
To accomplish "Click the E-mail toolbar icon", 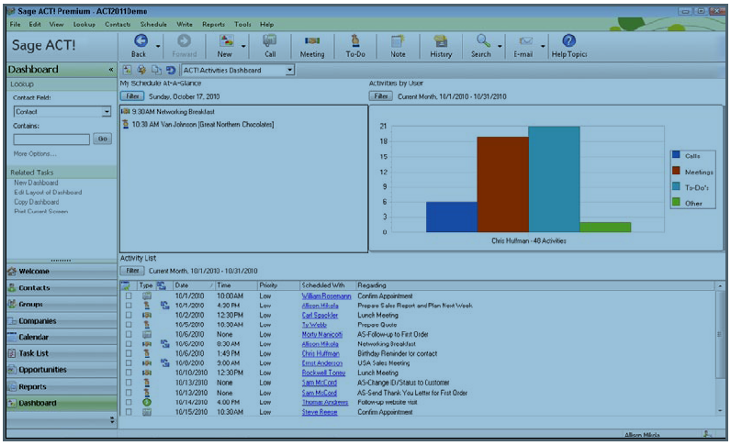I will coord(524,46).
